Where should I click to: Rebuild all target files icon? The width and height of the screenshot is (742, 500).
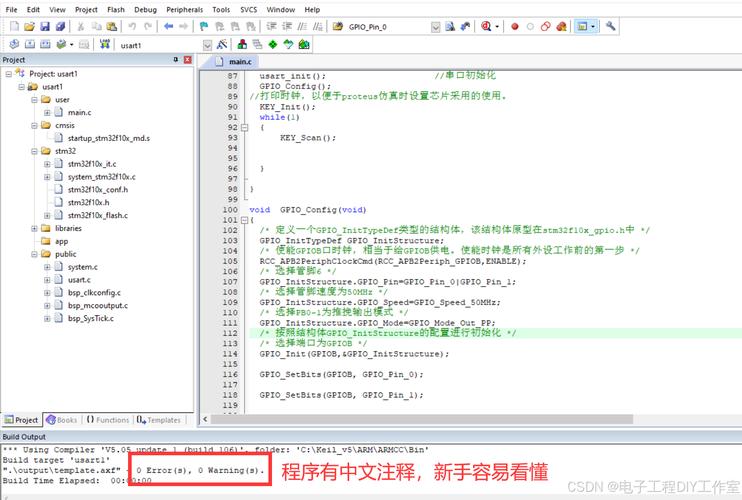coord(45,44)
